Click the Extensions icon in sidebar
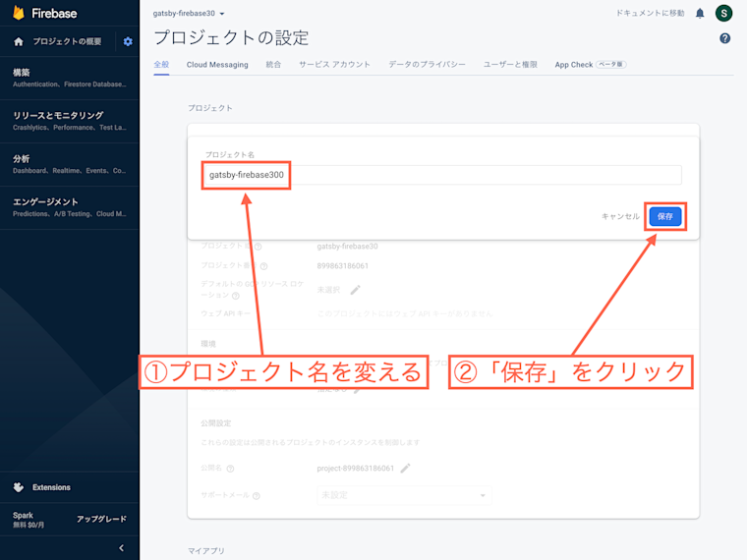 tap(19, 487)
